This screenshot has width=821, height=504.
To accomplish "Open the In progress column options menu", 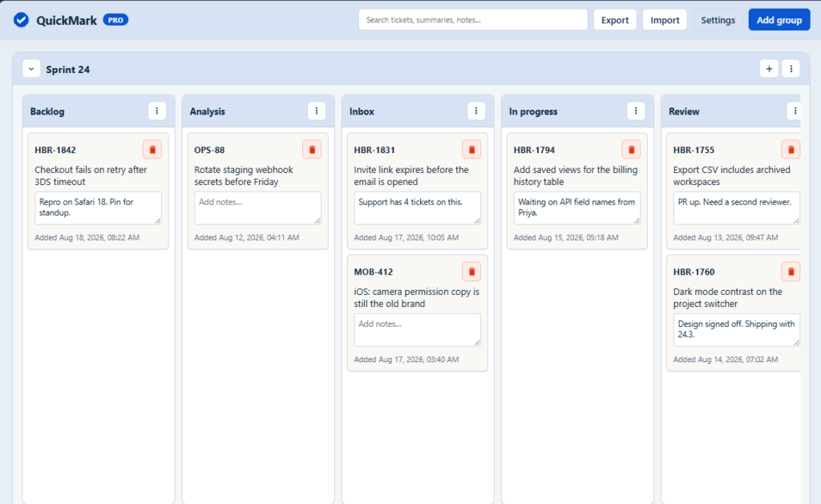I will (x=636, y=111).
